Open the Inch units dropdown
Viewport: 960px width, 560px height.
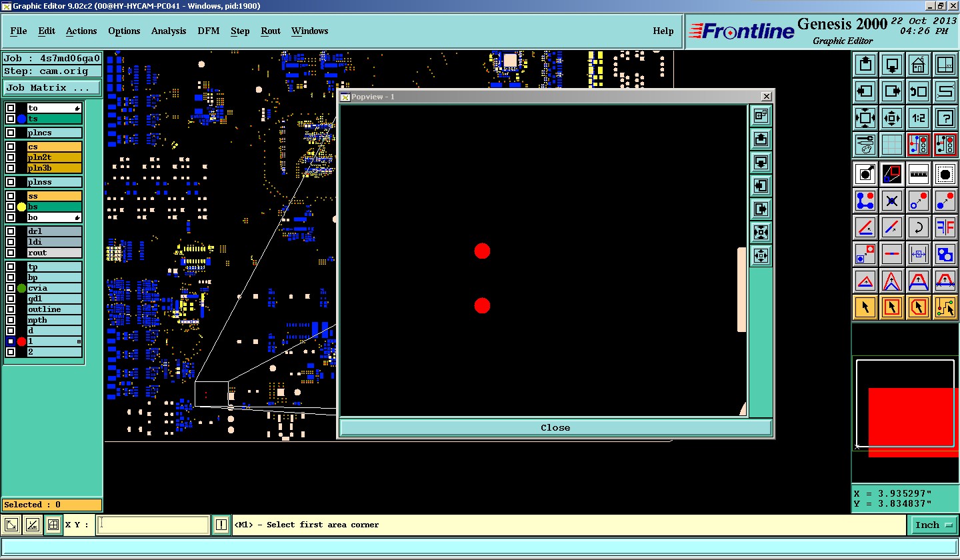coord(933,525)
